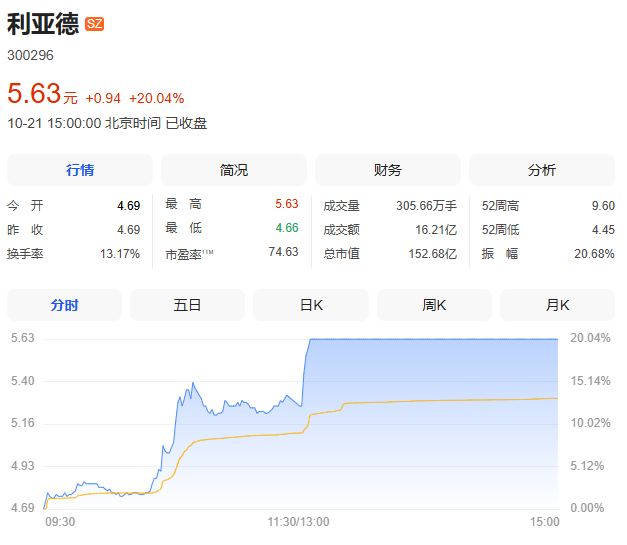Click the 10.02% axis label
627x545 pixels.
click(590, 423)
